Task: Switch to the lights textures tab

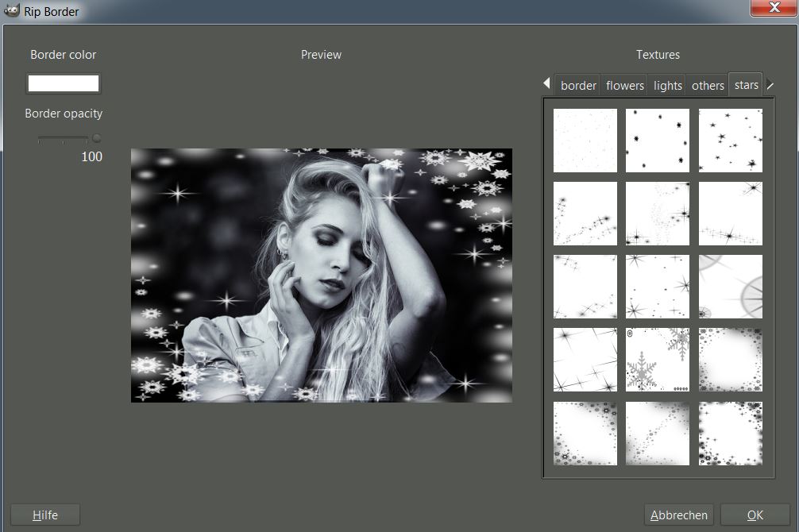Action: point(667,85)
